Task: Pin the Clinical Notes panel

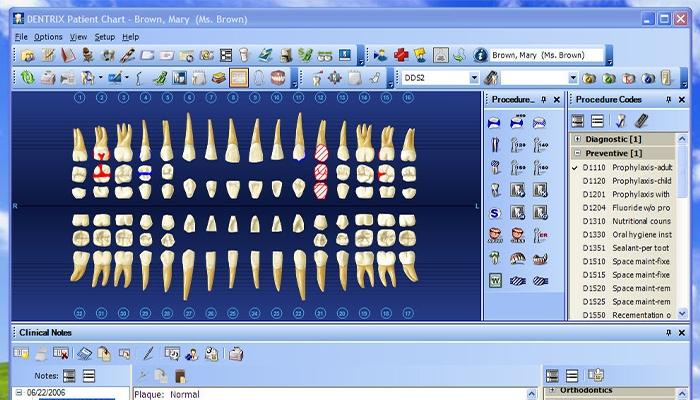Action: tap(668, 333)
